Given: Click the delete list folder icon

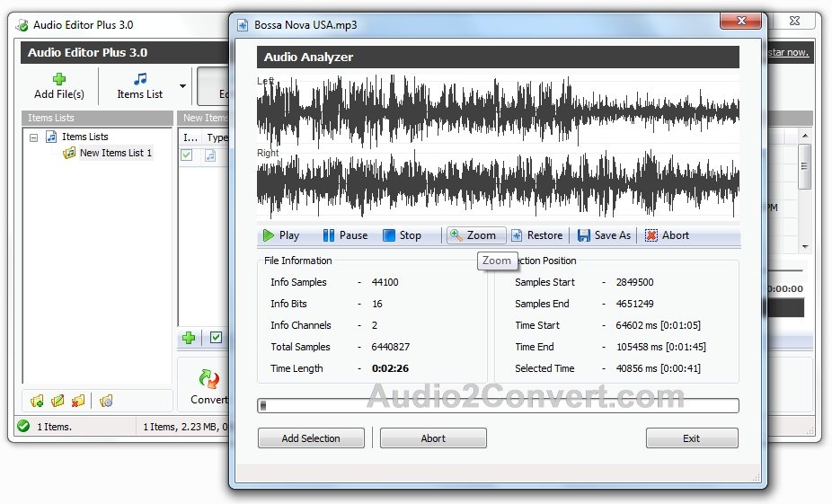Looking at the screenshot, I should [x=78, y=401].
